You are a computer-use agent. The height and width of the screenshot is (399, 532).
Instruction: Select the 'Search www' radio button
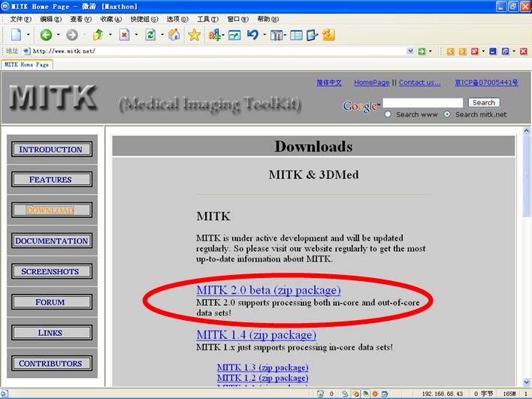point(388,114)
